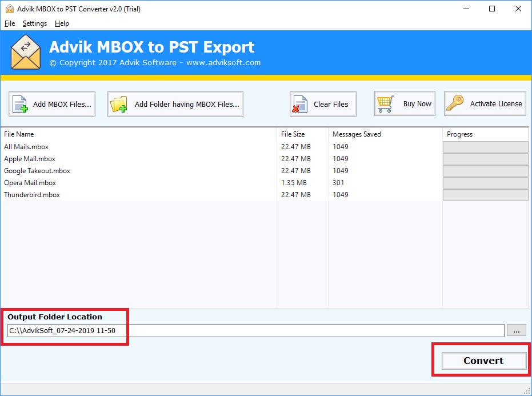Click the 1.35 MB file size cell

[x=294, y=182]
